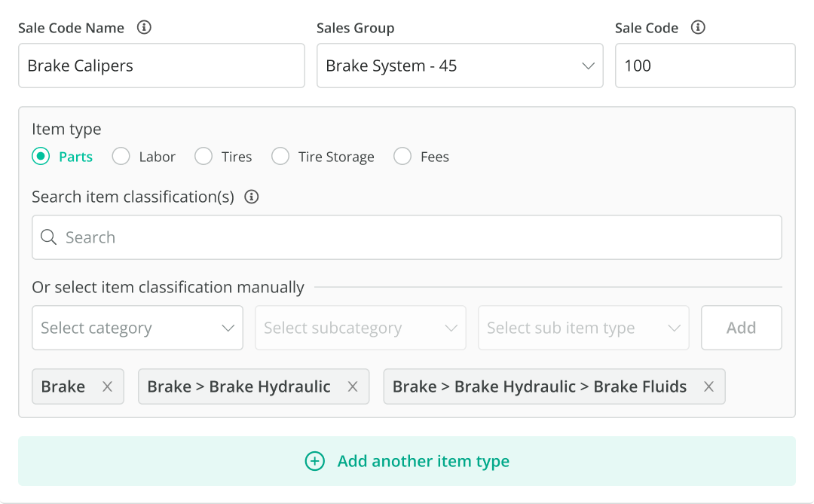
Task: Open the Select subcategory dropdown
Action: (360, 328)
